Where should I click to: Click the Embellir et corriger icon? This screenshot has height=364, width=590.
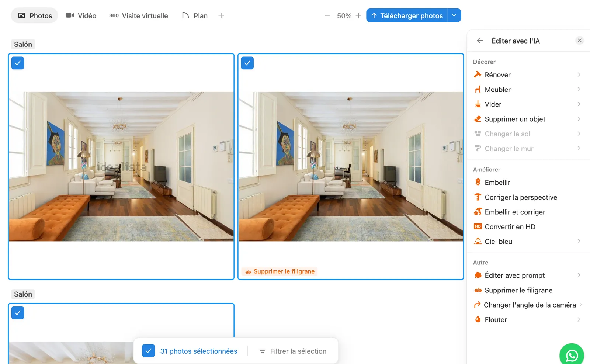[478, 212]
